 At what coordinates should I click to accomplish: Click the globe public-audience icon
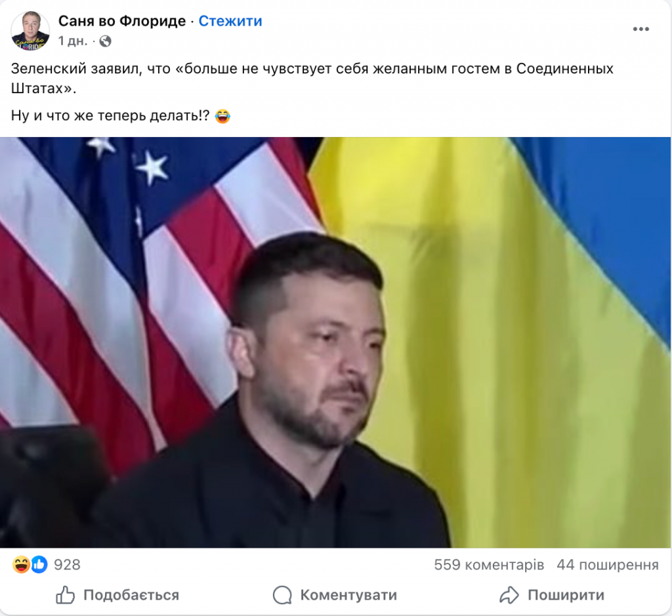(x=105, y=41)
